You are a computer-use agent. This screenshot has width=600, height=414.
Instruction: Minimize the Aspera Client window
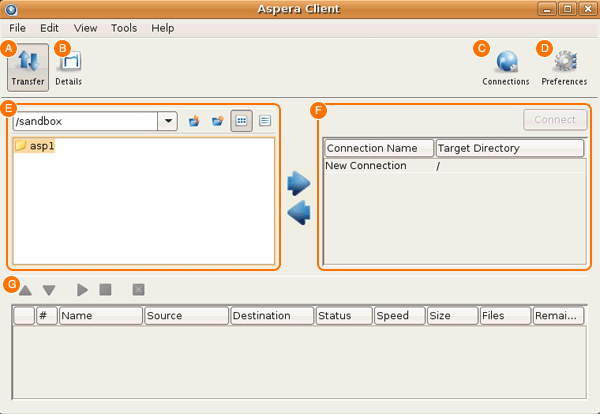pyautogui.click(x=547, y=9)
